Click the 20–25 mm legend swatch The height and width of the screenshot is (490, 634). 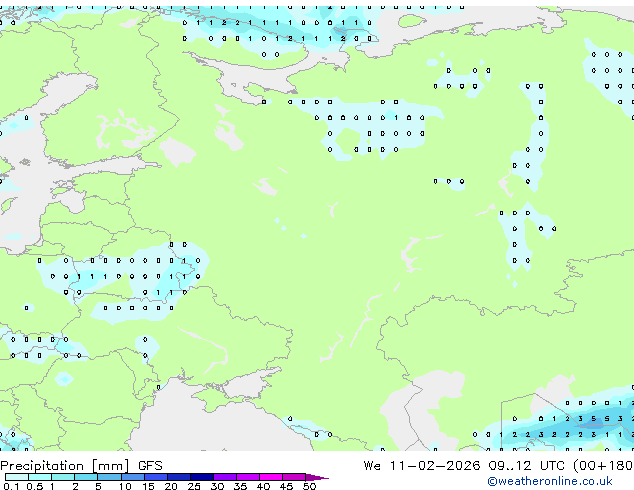(178, 477)
